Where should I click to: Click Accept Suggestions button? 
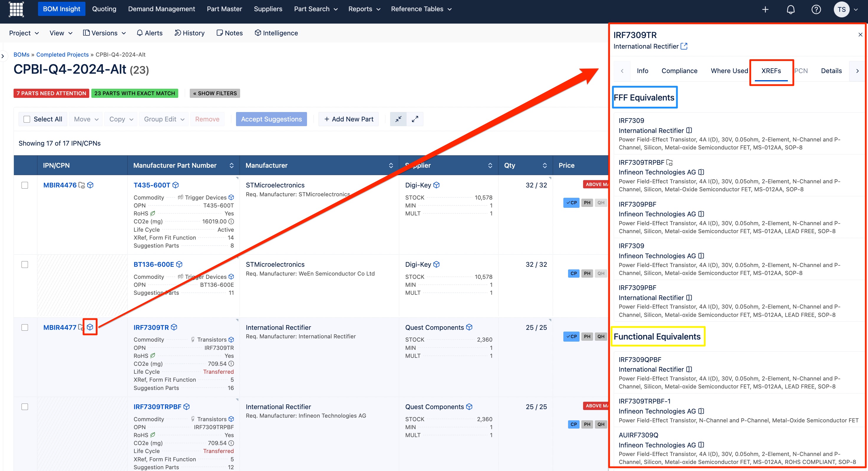pos(271,119)
